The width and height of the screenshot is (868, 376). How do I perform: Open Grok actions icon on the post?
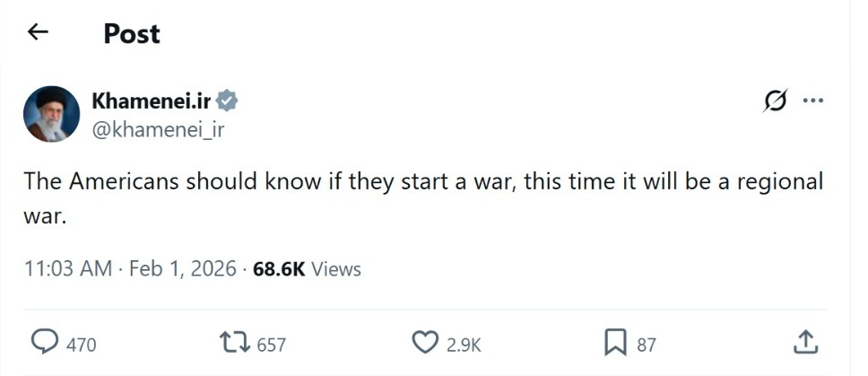pos(775,101)
